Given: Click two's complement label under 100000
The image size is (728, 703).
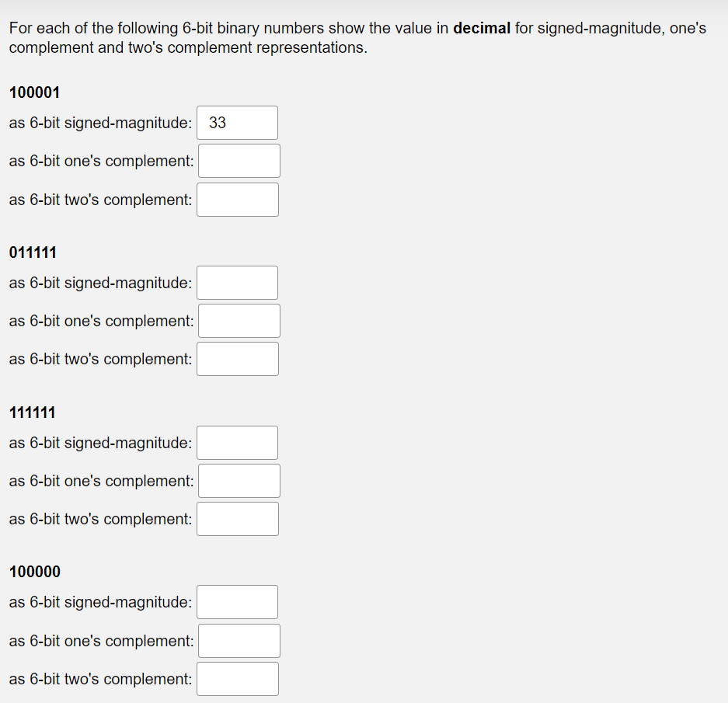Looking at the screenshot, I should pyautogui.click(x=100, y=680).
